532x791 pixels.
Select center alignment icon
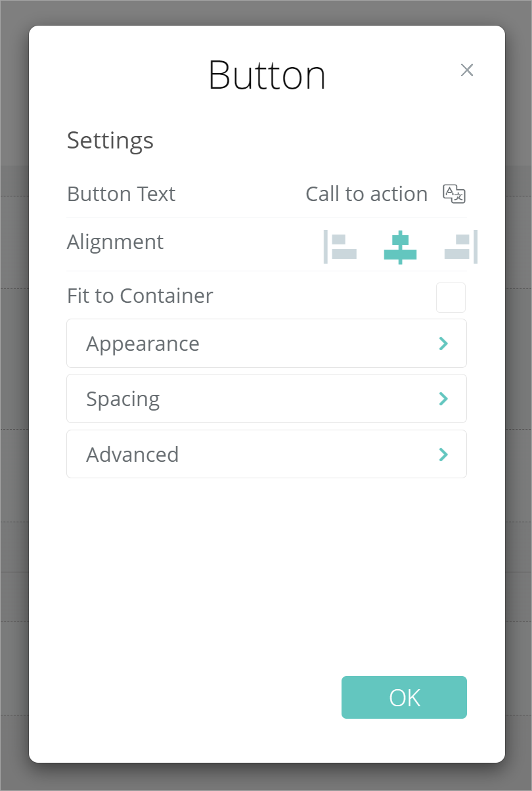click(400, 247)
